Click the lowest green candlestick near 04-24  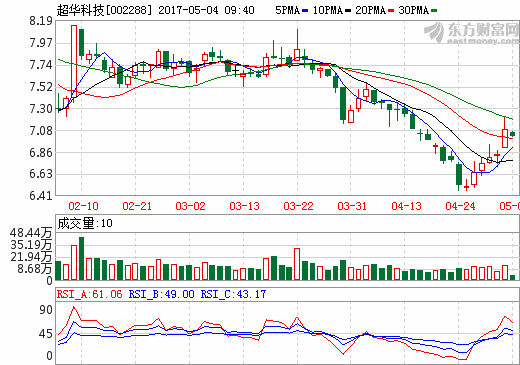coord(459,174)
